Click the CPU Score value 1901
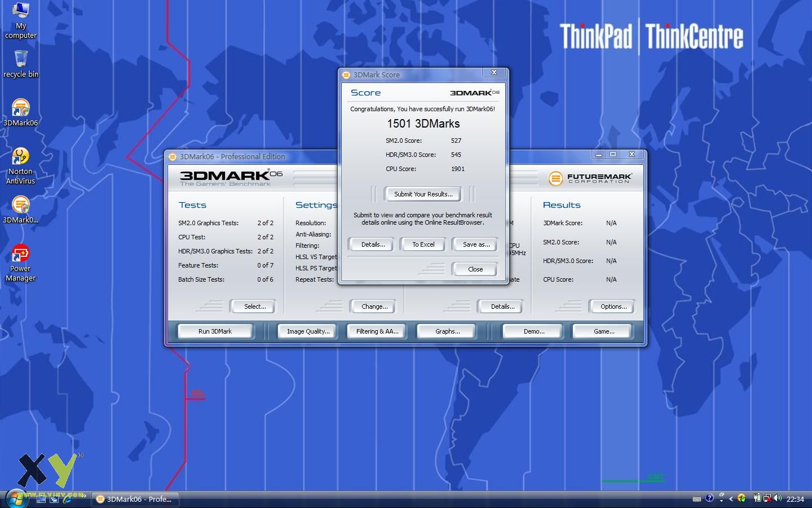 (x=458, y=169)
